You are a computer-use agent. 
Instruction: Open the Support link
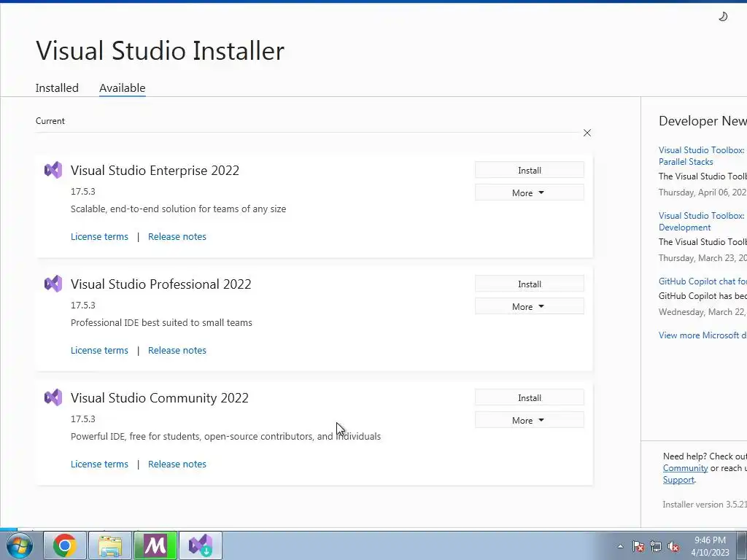coord(678,480)
